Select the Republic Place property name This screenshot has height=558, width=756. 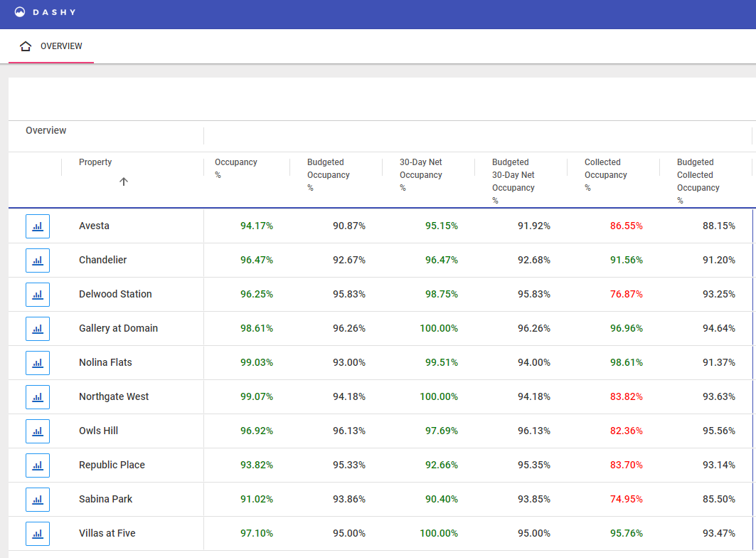coord(112,465)
